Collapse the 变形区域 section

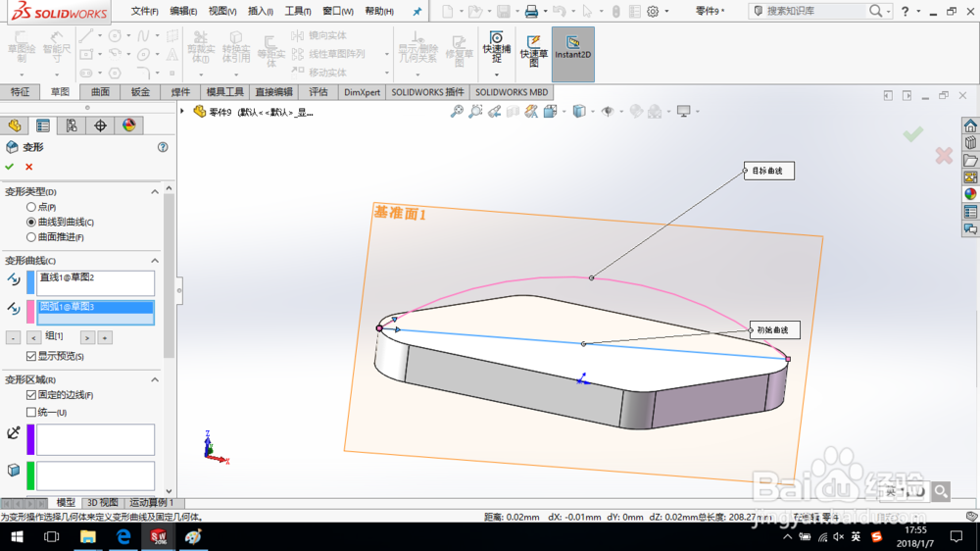[x=155, y=379]
